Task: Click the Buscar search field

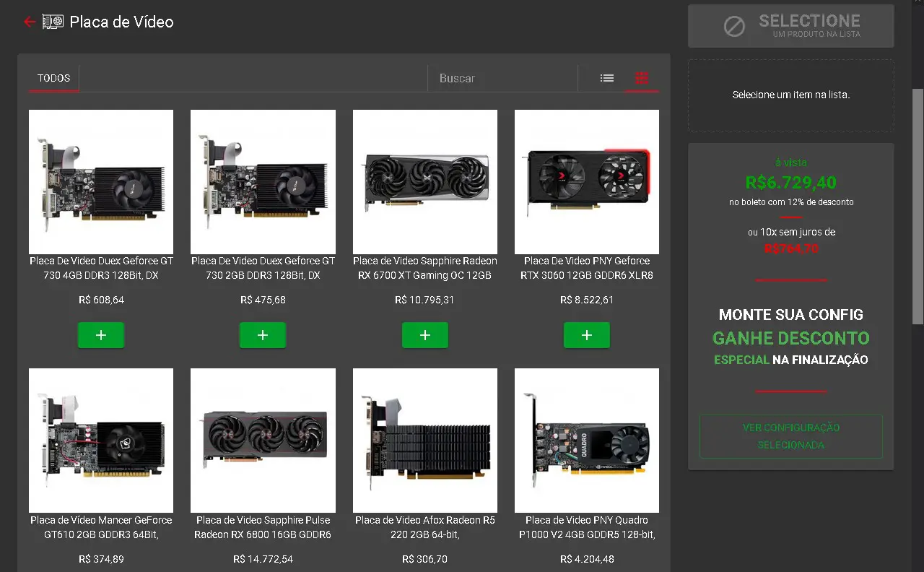Action: [x=502, y=78]
